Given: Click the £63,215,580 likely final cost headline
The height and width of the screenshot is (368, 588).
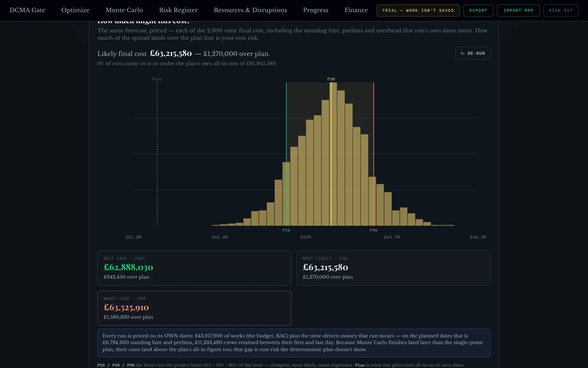Looking at the screenshot, I should click(x=171, y=53).
